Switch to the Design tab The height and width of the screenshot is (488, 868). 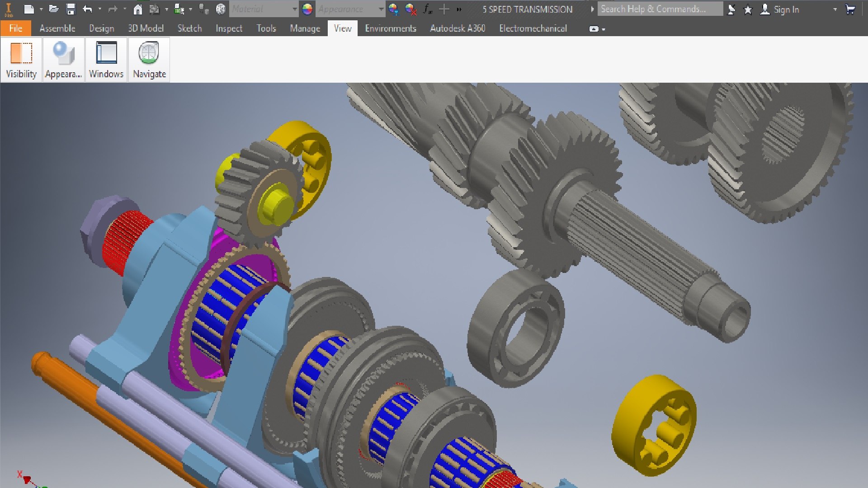pos(102,28)
